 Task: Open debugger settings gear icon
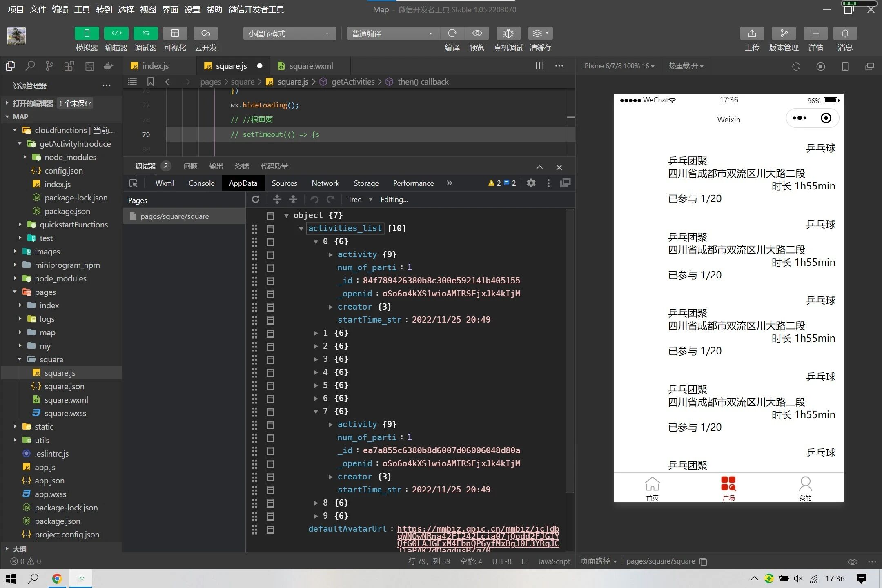(x=531, y=183)
